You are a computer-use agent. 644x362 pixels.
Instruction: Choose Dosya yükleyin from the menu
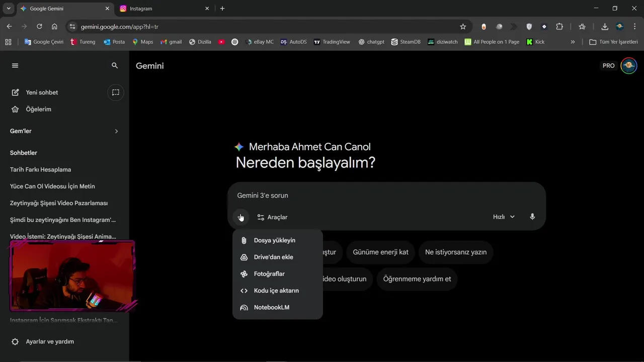pyautogui.click(x=278, y=240)
